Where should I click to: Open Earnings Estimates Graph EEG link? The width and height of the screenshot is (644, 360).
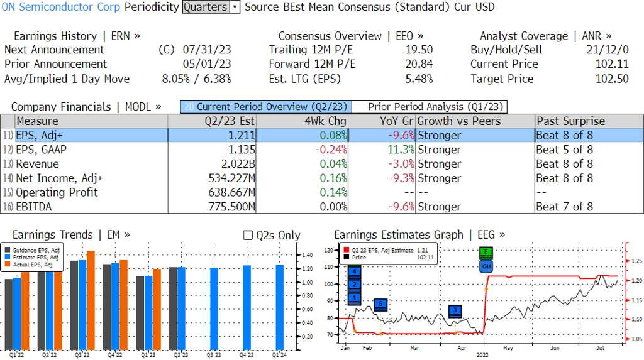(x=419, y=235)
